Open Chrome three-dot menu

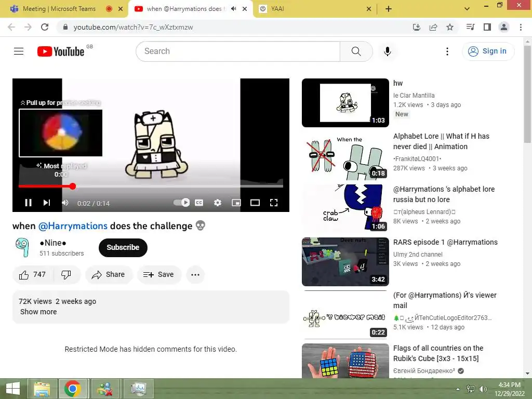pyautogui.click(x=521, y=27)
